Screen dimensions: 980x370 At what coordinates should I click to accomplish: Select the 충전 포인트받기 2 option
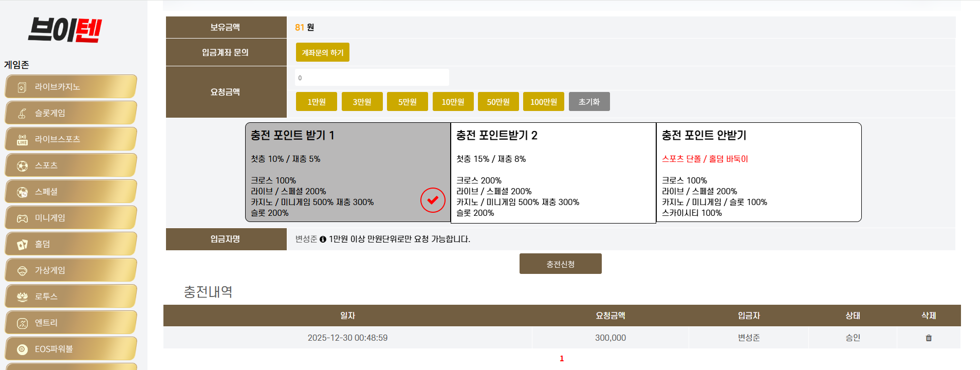553,173
